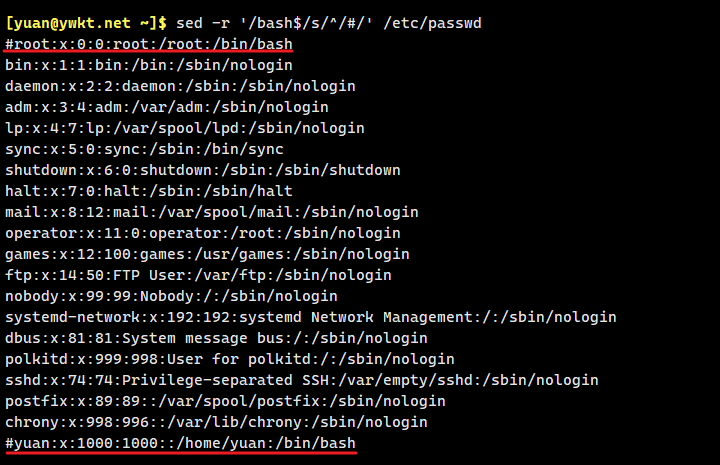This screenshot has width=720, height=465.
Task: Click the dbus System message bus line
Action: point(216,338)
